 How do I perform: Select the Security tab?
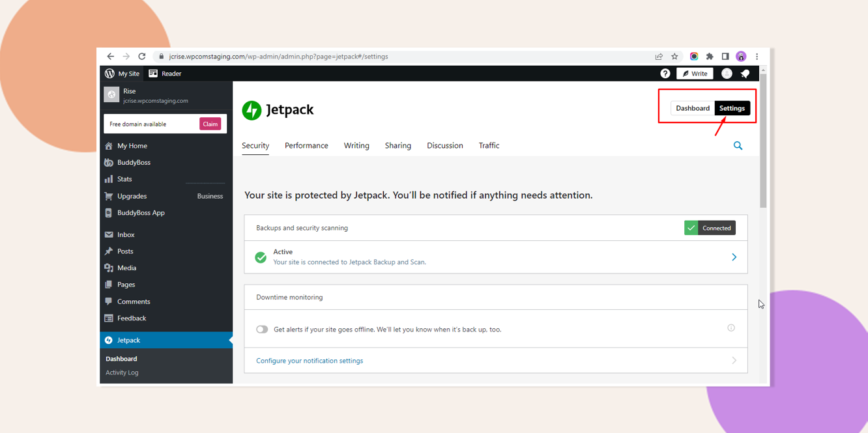(255, 146)
